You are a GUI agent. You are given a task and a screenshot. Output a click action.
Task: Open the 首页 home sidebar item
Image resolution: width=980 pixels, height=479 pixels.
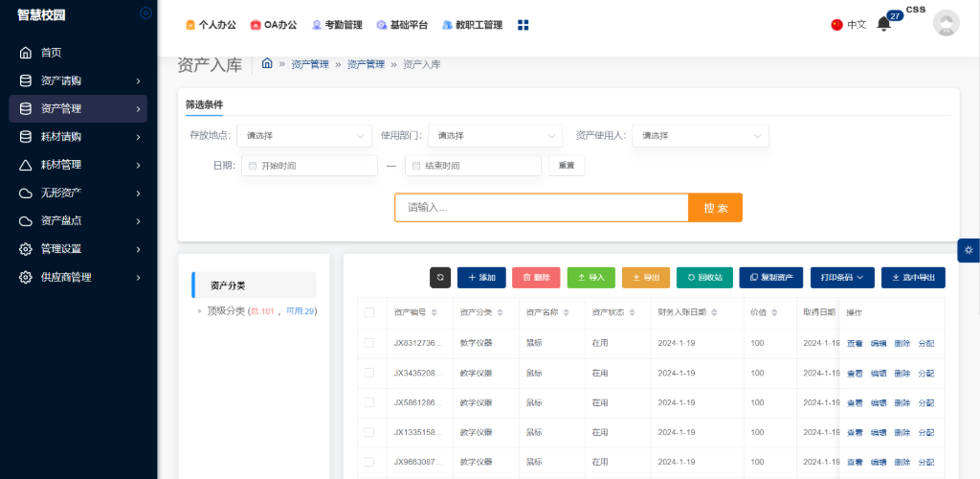click(x=78, y=53)
